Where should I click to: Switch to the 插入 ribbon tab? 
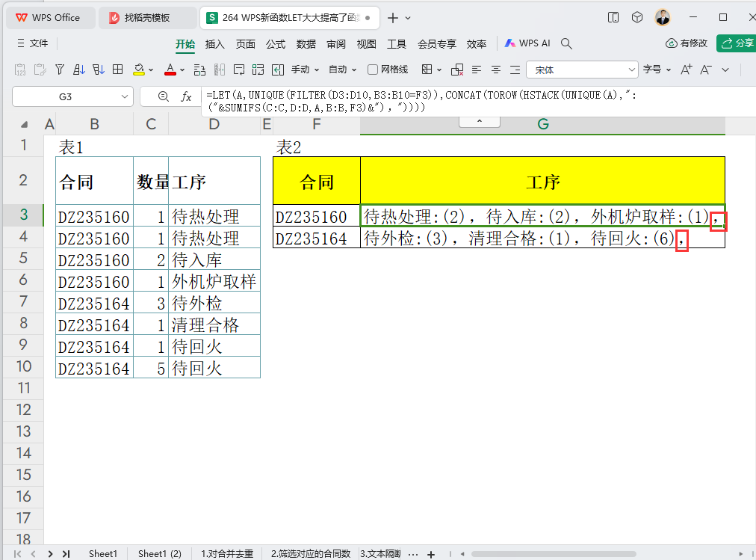(x=215, y=44)
